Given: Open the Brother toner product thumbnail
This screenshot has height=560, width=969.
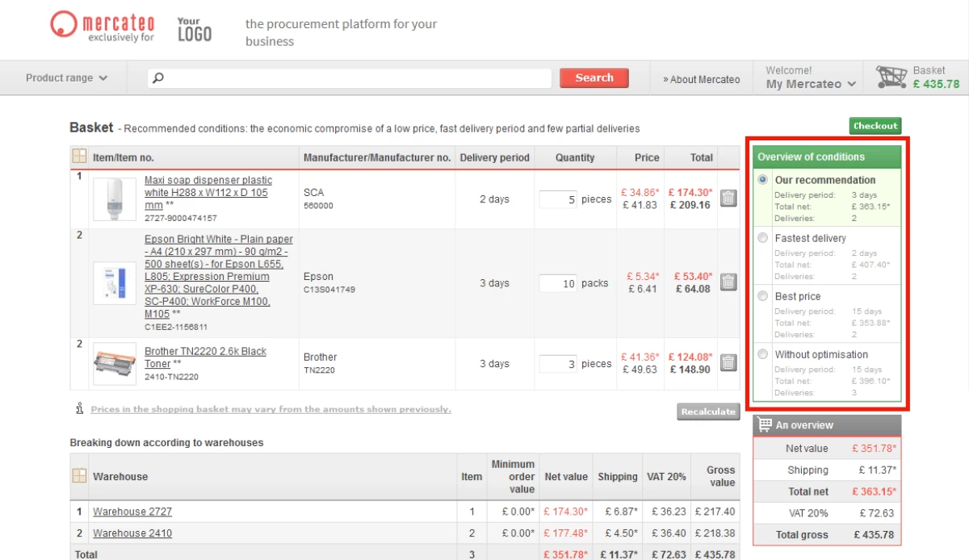Looking at the screenshot, I should click(x=114, y=363).
